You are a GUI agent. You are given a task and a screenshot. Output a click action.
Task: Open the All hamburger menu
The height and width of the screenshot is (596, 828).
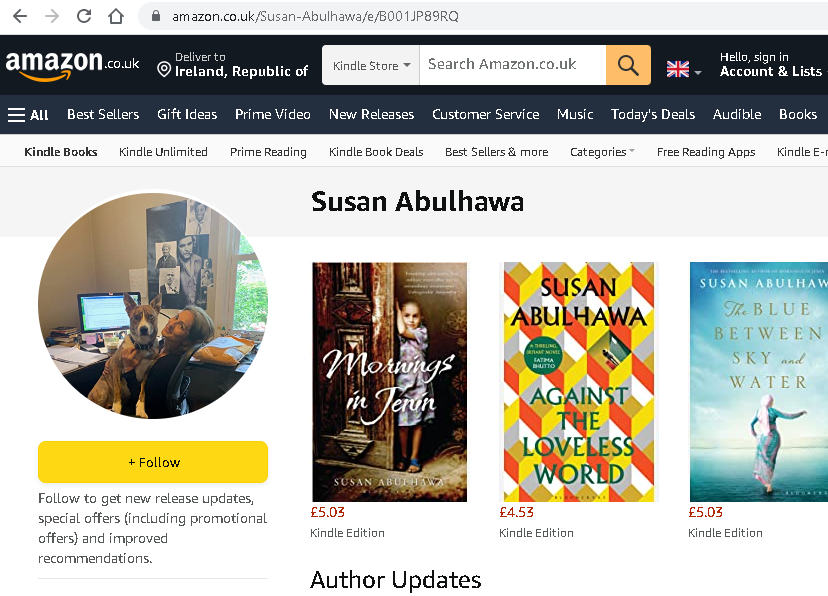click(28, 115)
